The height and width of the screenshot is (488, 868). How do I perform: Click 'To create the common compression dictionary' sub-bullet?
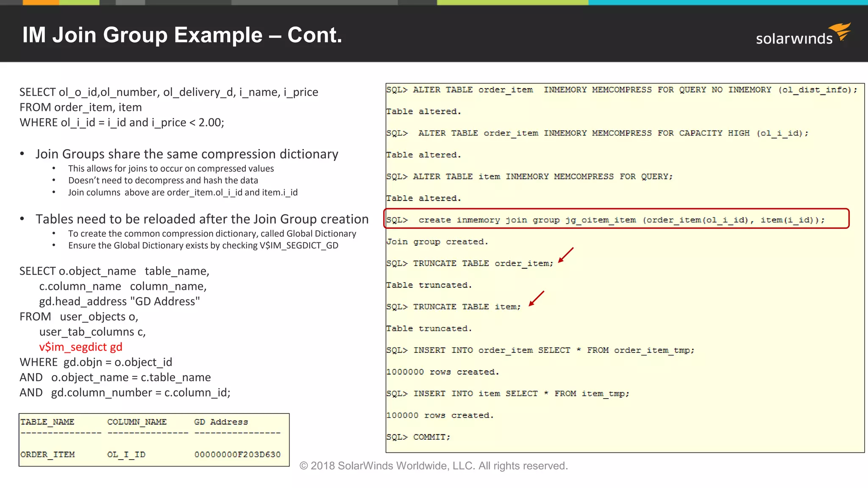pos(212,234)
